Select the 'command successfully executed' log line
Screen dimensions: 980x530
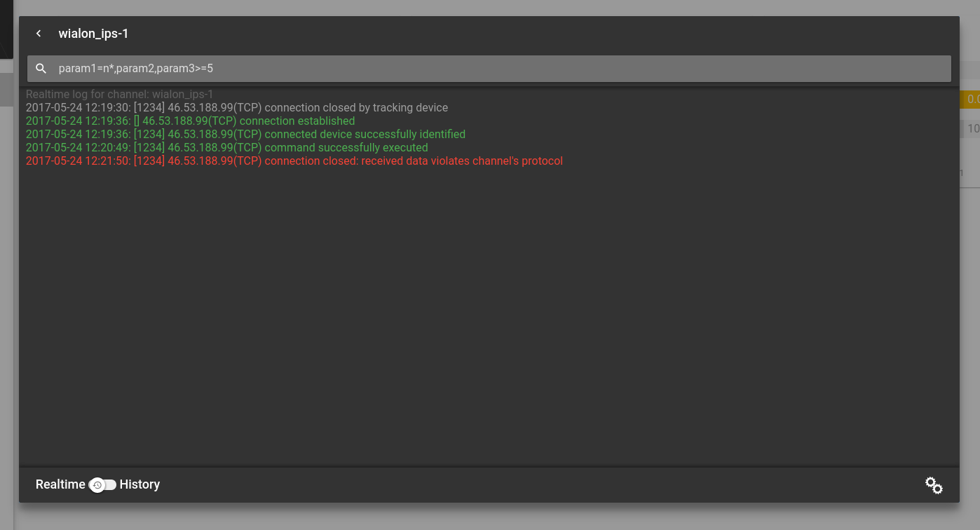pos(227,147)
